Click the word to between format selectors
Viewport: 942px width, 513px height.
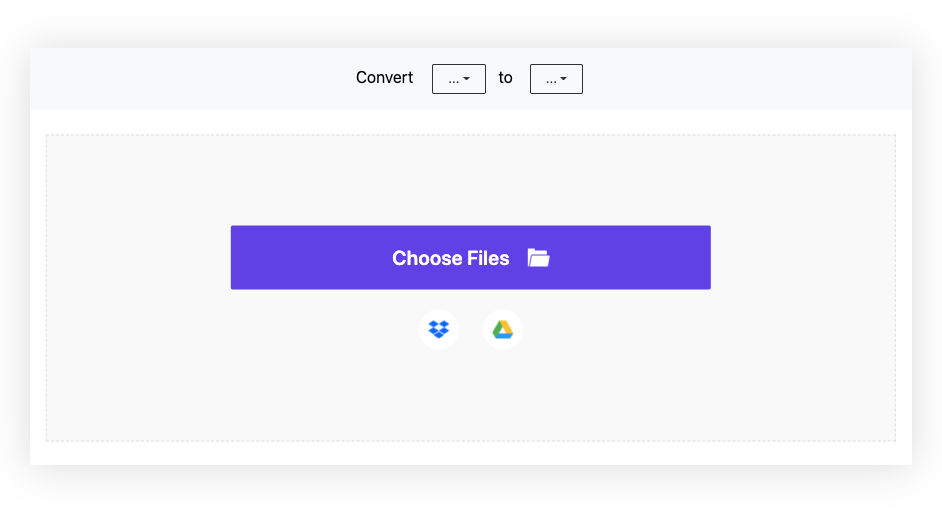tap(505, 77)
